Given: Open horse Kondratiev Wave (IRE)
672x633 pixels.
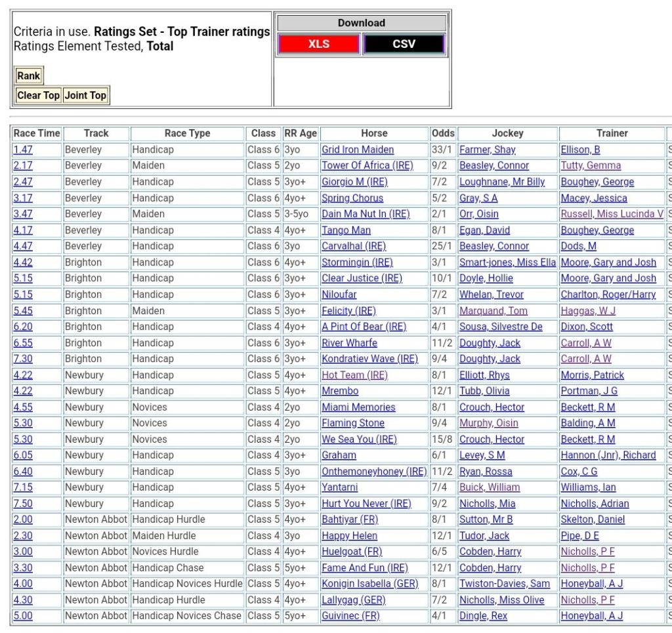Looking at the screenshot, I should (x=369, y=359).
